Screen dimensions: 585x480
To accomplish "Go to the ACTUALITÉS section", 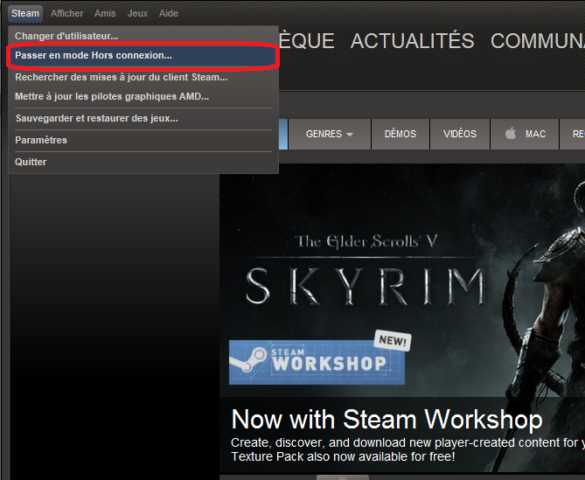I will pos(412,41).
